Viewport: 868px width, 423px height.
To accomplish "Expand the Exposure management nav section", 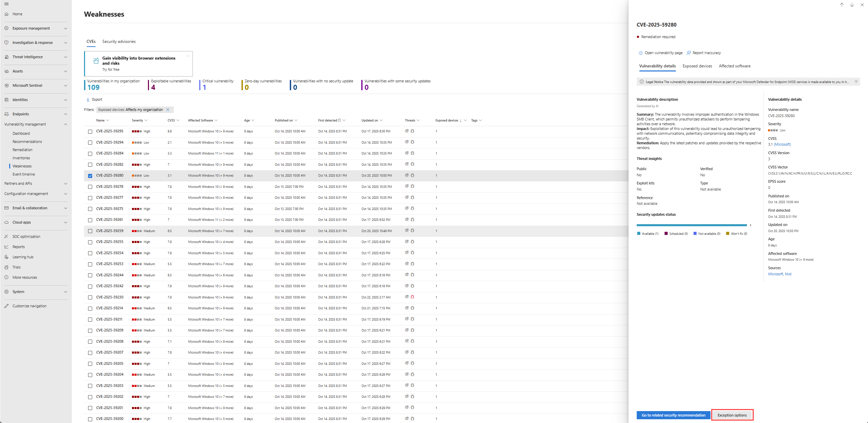I will point(66,28).
